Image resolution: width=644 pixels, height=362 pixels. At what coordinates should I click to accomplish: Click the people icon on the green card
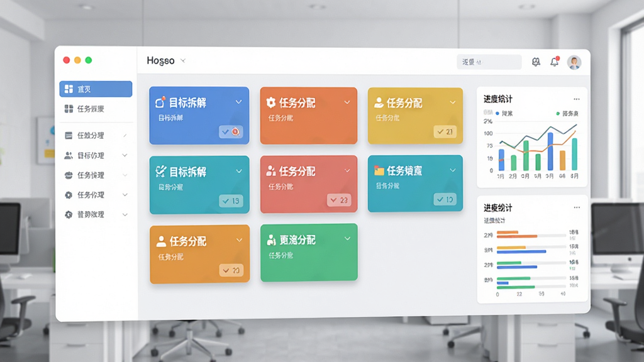[271, 239]
